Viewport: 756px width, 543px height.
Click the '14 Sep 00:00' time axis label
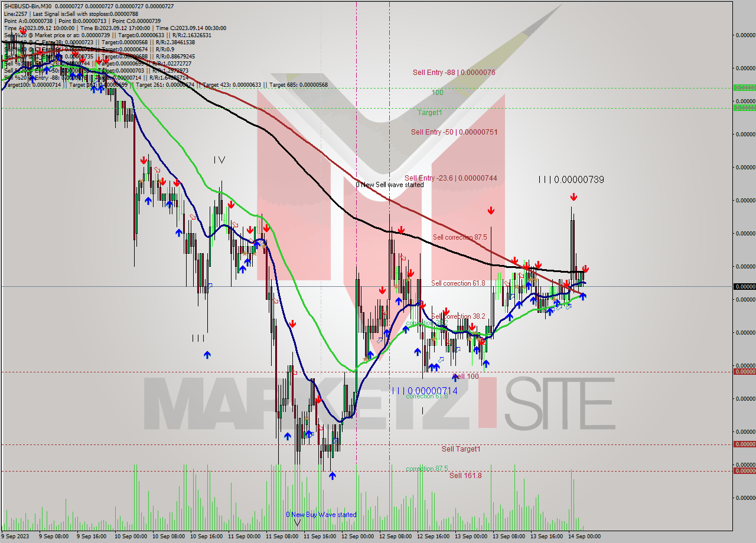click(585, 537)
